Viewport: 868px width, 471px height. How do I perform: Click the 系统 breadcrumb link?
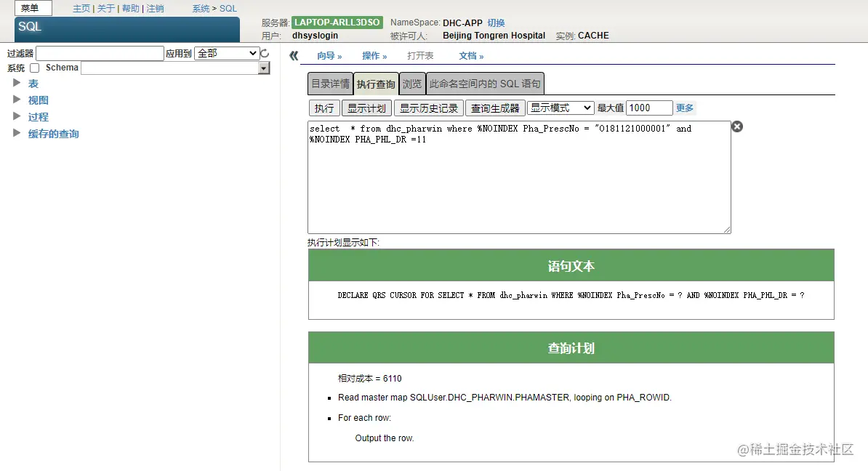(201, 8)
